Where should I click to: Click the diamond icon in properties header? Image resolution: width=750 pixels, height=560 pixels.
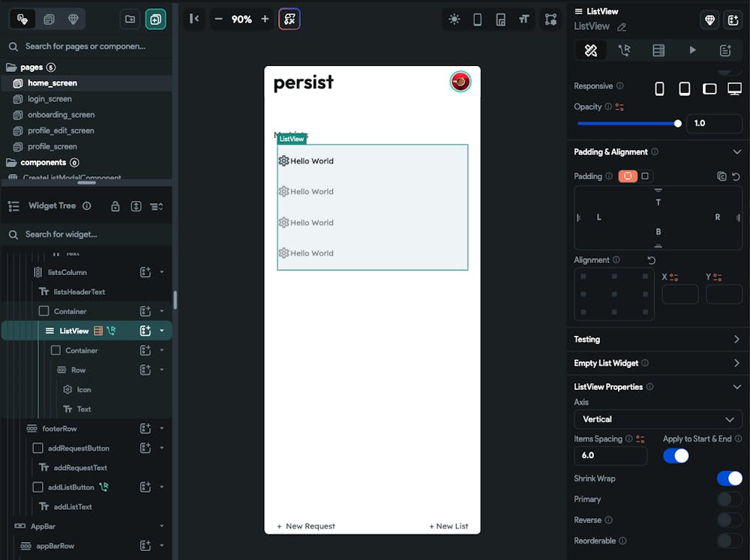(709, 20)
